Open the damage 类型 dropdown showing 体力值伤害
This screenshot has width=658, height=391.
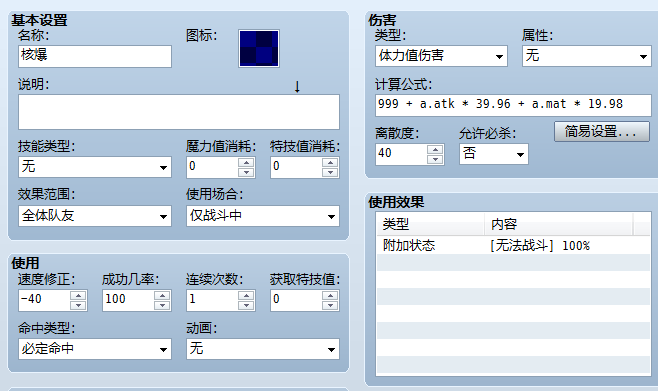441,56
